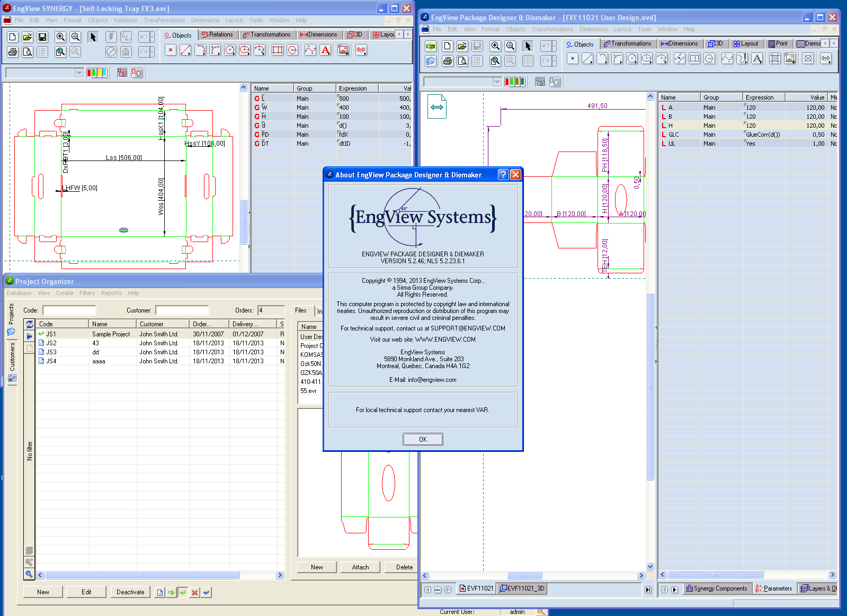The height and width of the screenshot is (616, 847).
Task: Click the pointer arrow tool in Package Designer
Action: tap(528, 46)
